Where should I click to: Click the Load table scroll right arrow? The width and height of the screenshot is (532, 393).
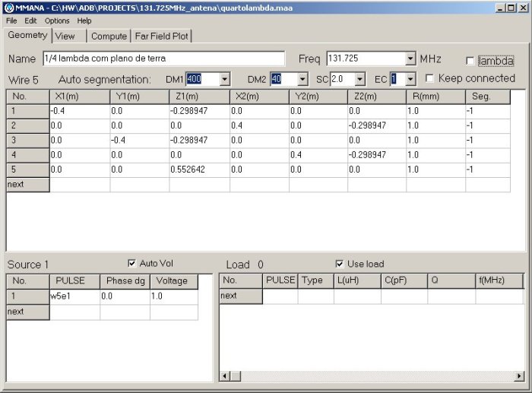(519, 376)
